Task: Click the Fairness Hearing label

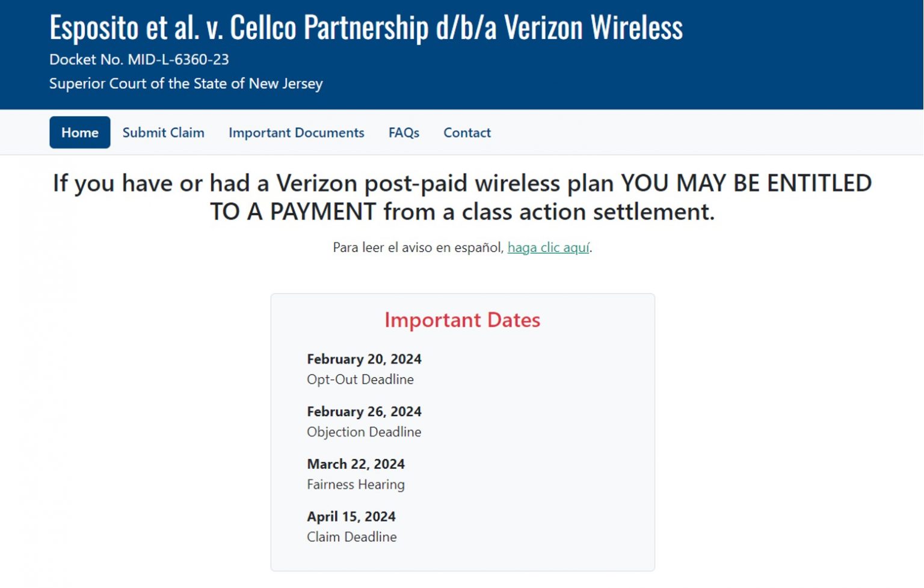Action: tap(355, 484)
